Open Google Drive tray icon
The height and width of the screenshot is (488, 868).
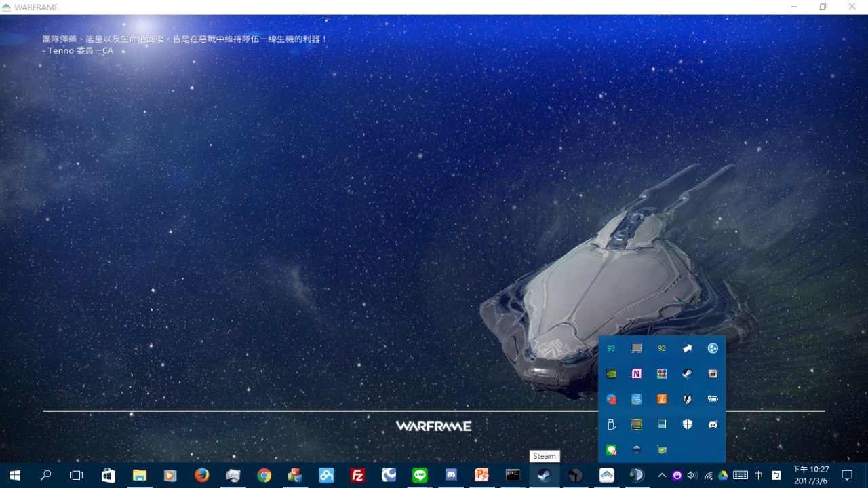coord(723,476)
